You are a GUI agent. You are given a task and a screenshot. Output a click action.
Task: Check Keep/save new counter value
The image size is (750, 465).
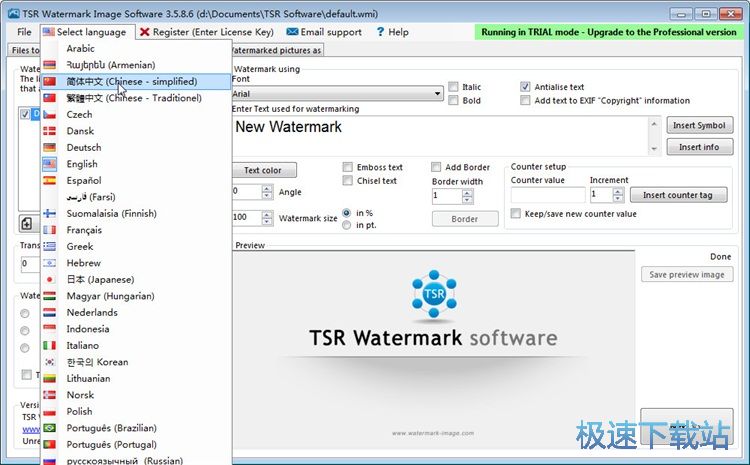pyautogui.click(x=516, y=213)
